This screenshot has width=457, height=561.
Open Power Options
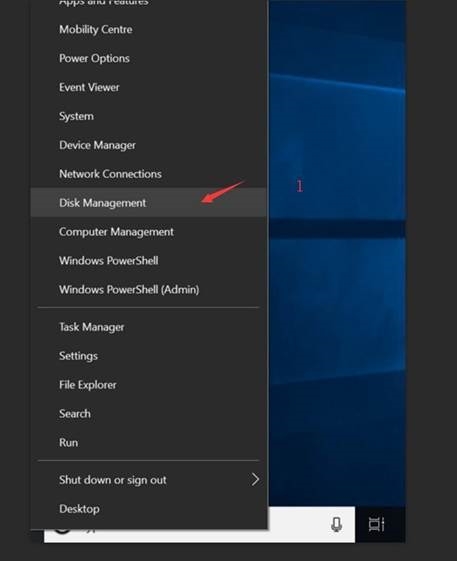[x=149, y=58]
